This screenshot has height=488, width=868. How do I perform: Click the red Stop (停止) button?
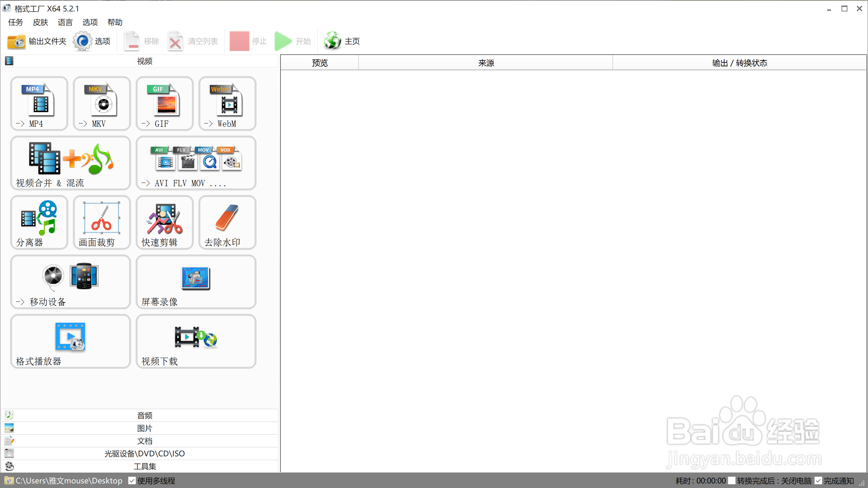pyautogui.click(x=248, y=41)
